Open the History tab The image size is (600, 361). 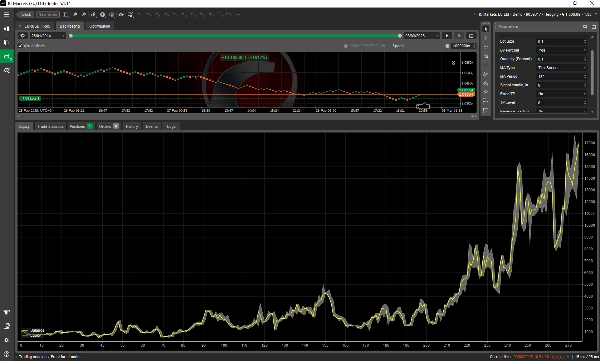point(132,126)
